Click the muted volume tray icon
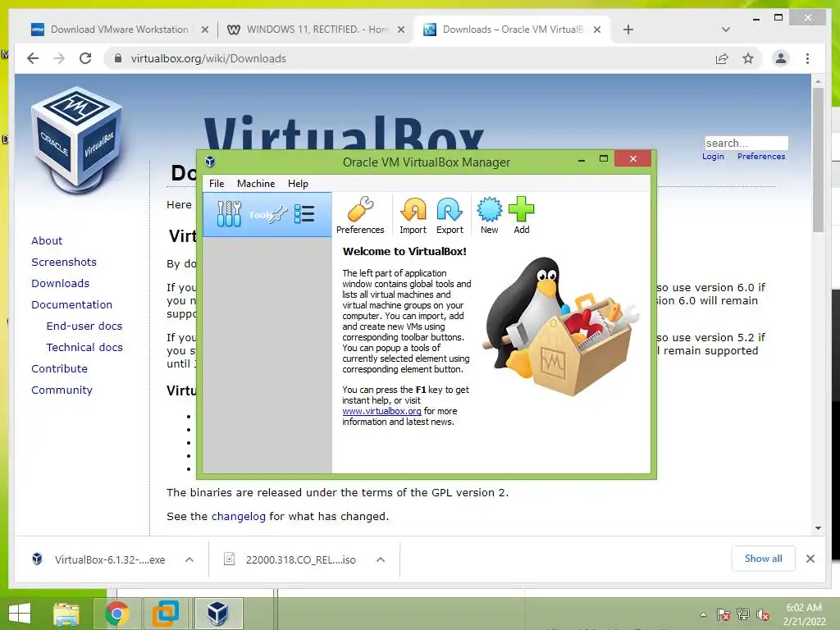 (763, 615)
